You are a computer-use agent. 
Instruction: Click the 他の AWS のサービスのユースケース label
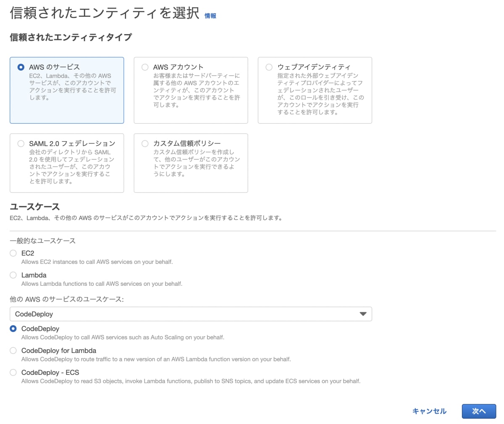click(x=67, y=299)
